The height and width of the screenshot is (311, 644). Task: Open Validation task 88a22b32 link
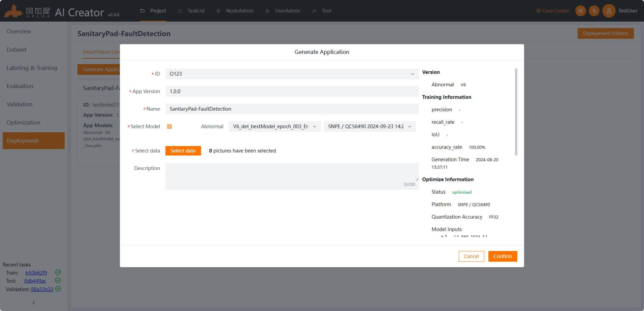[42, 289]
